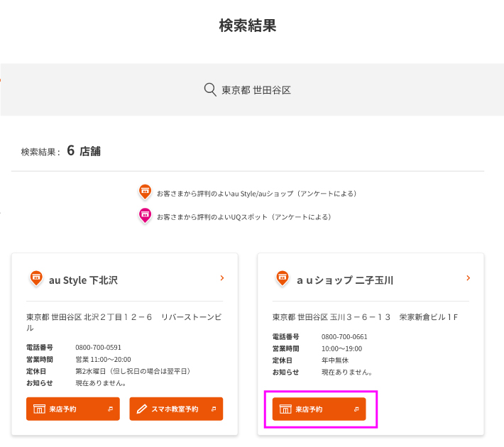Click pencil icon in スマホ教室予約 button
Image resolution: width=504 pixels, height=447 pixels.
[142, 409]
